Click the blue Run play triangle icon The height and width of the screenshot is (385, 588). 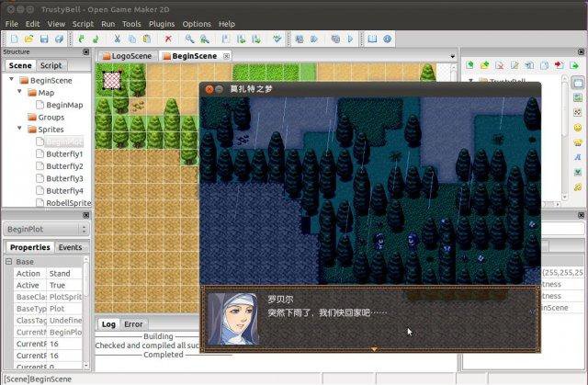click(351, 39)
